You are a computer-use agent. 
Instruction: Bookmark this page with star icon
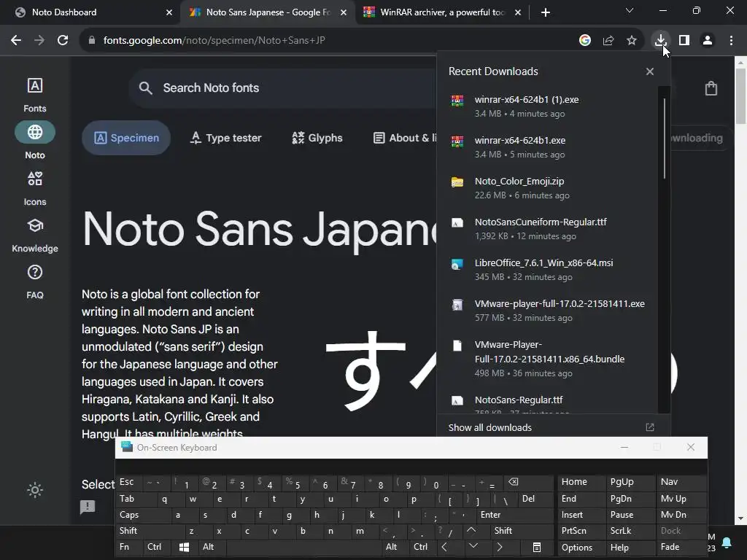(x=631, y=41)
